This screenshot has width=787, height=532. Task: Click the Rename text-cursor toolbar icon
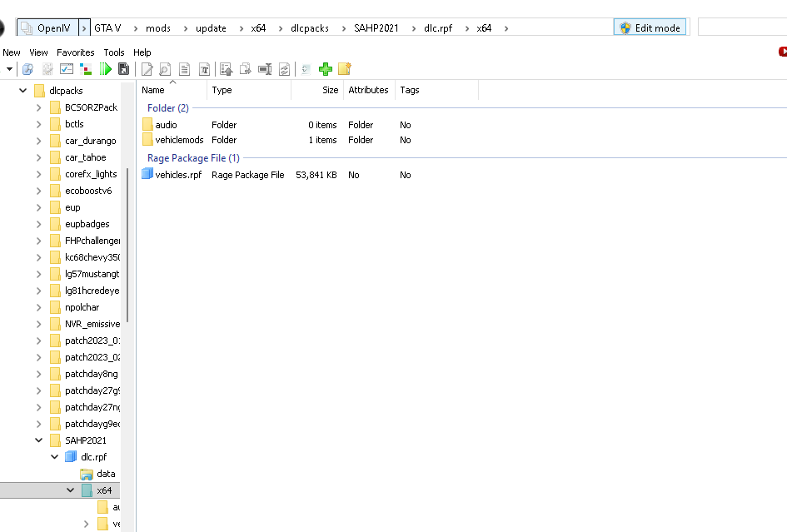(x=265, y=69)
